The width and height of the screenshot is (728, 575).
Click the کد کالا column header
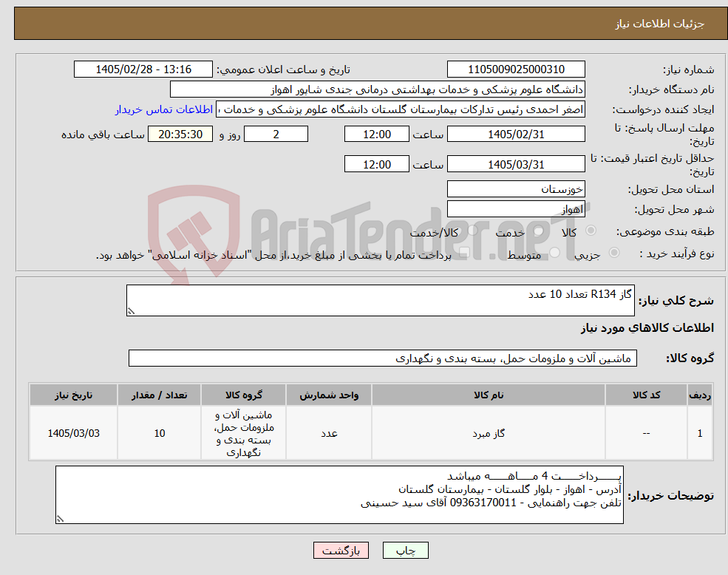646,395
